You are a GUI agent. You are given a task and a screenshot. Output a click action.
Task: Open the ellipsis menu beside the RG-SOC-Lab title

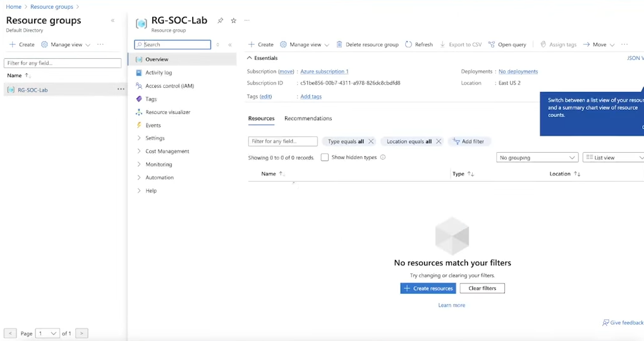click(x=247, y=20)
